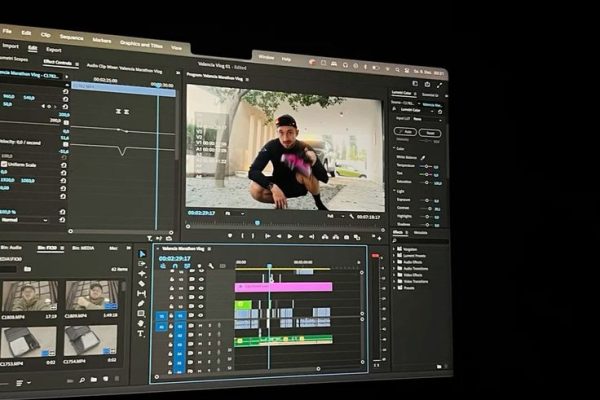Click Export Frame camera icon
This screenshot has height=400, width=600.
[x=346, y=237]
